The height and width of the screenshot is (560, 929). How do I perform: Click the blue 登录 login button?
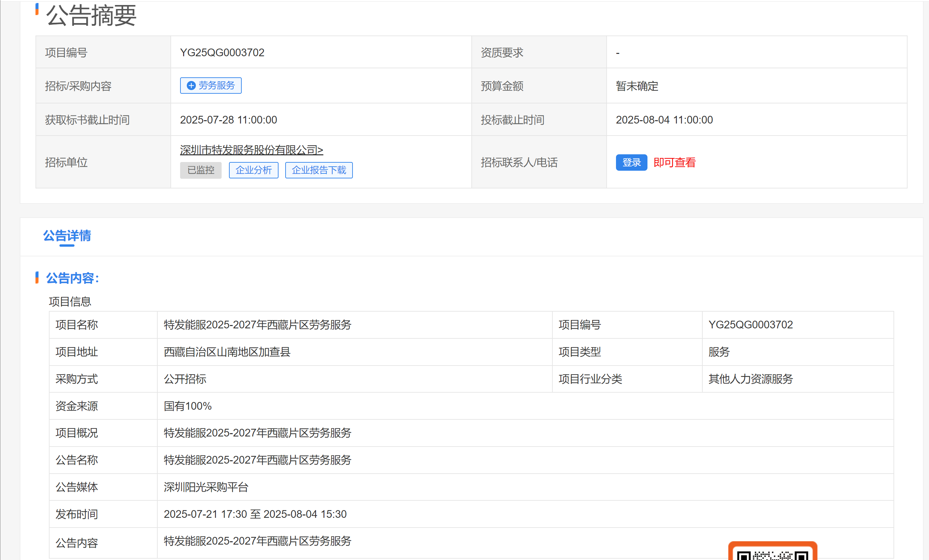click(x=631, y=162)
